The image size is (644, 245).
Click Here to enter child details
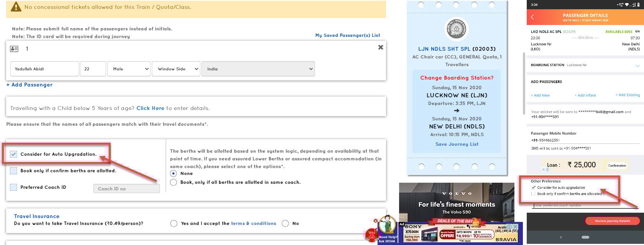[x=150, y=108]
